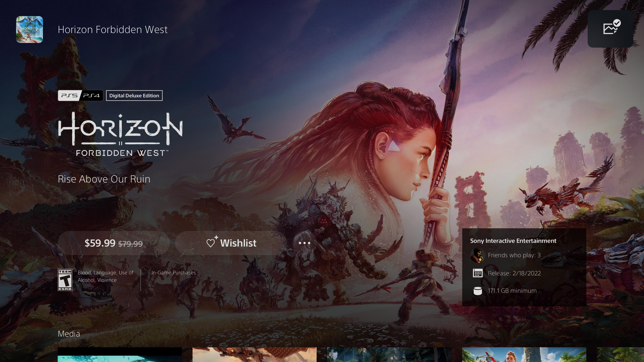Open the fourth media thumbnail showing Aloy
The height and width of the screenshot is (362, 644).
(524, 355)
